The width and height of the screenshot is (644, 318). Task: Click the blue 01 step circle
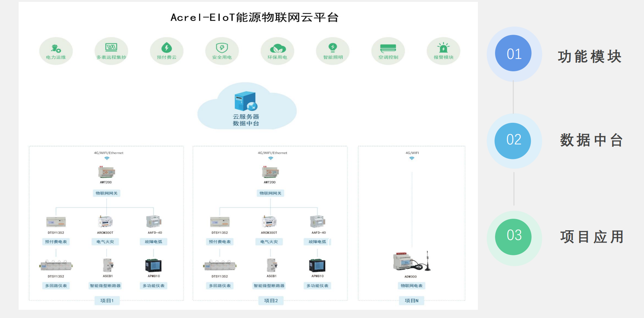point(513,53)
